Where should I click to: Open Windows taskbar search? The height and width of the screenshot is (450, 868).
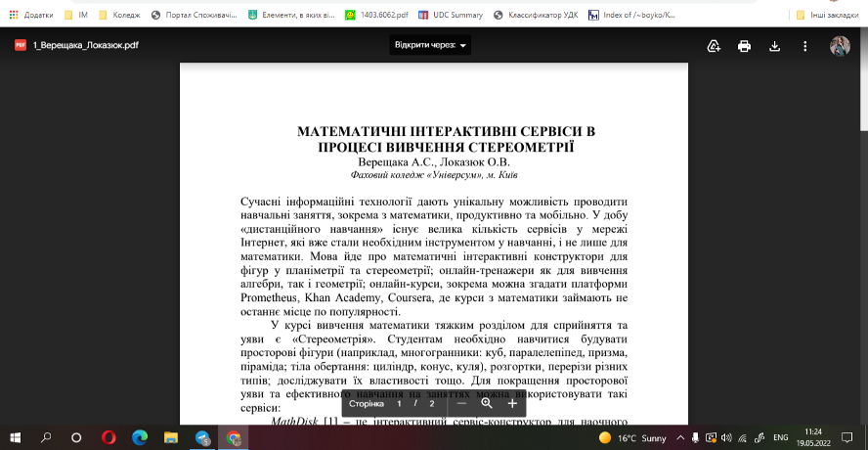(47, 438)
